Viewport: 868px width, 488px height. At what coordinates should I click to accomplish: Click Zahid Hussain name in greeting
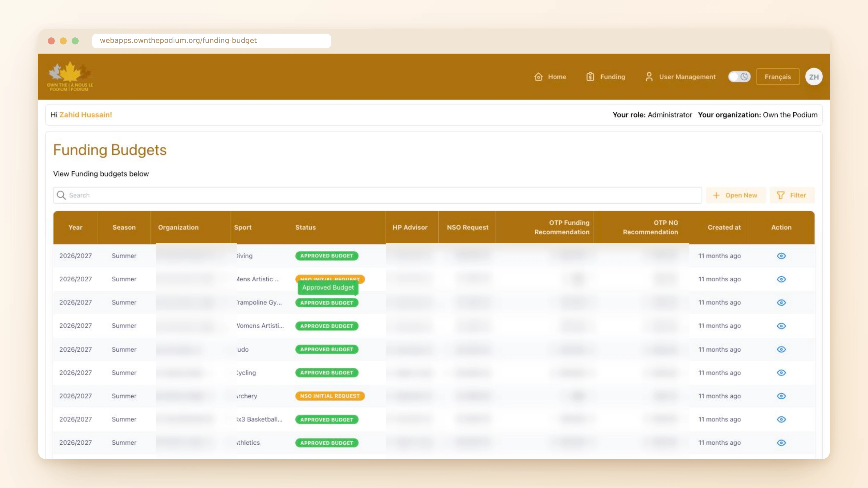(x=86, y=115)
